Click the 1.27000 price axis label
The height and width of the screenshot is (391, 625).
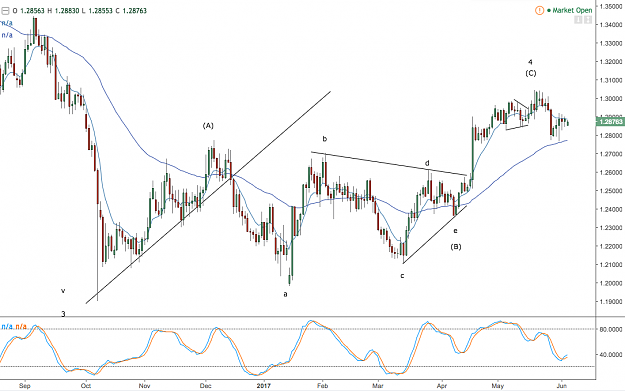[x=611, y=154]
